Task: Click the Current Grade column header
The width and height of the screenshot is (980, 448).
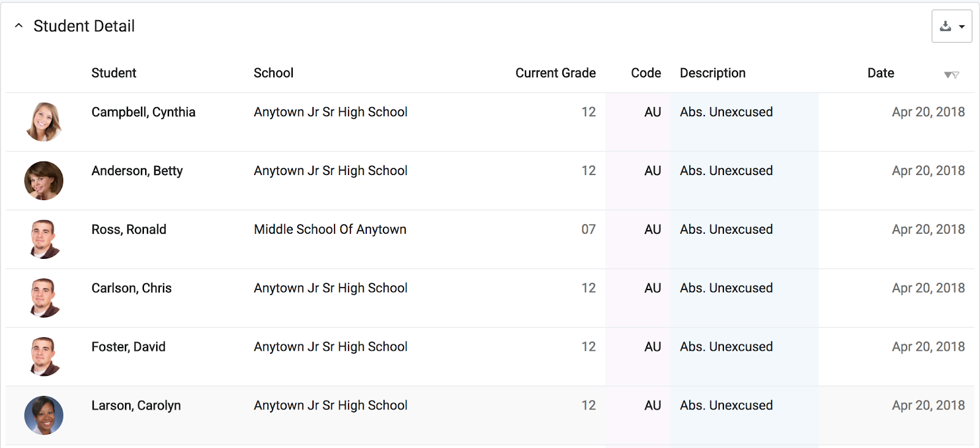Action: [x=556, y=73]
